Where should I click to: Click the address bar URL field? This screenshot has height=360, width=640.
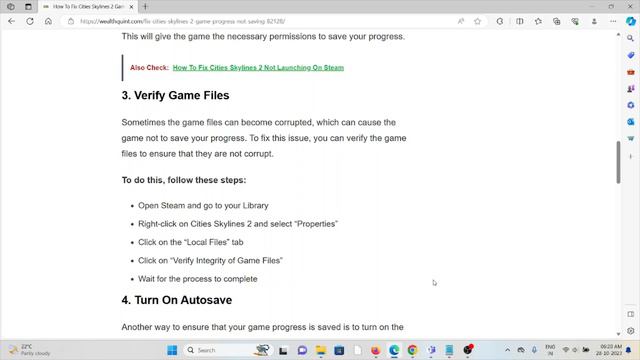[x=261, y=21]
